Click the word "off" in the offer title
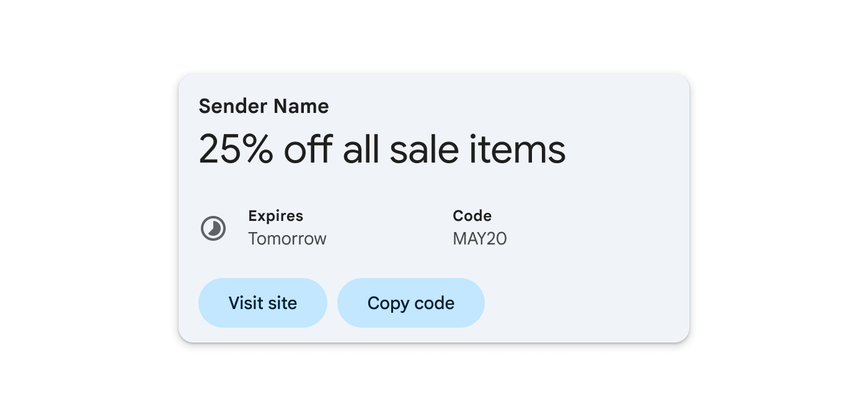The image size is (868, 417). [x=308, y=150]
